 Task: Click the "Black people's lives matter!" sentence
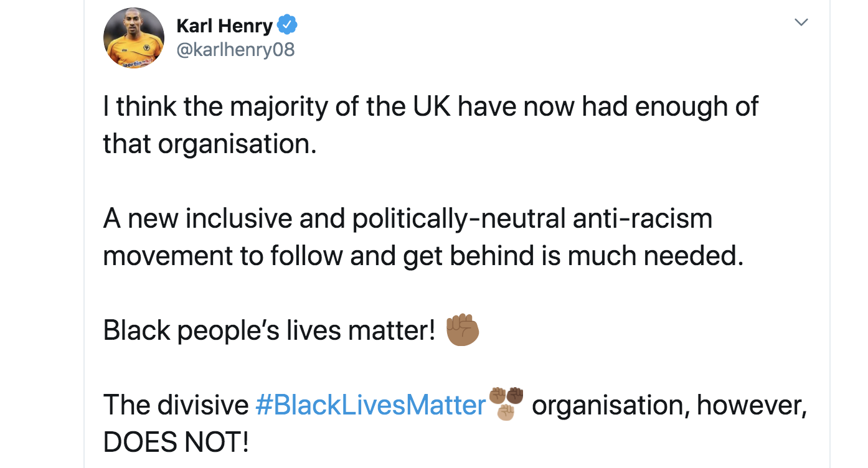pos(269,330)
